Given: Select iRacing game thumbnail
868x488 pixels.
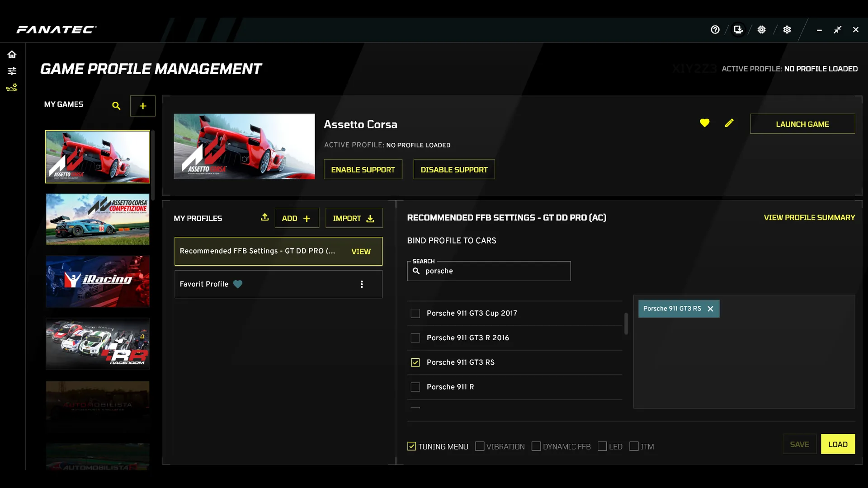Looking at the screenshot, I should [x=98, y=282].
